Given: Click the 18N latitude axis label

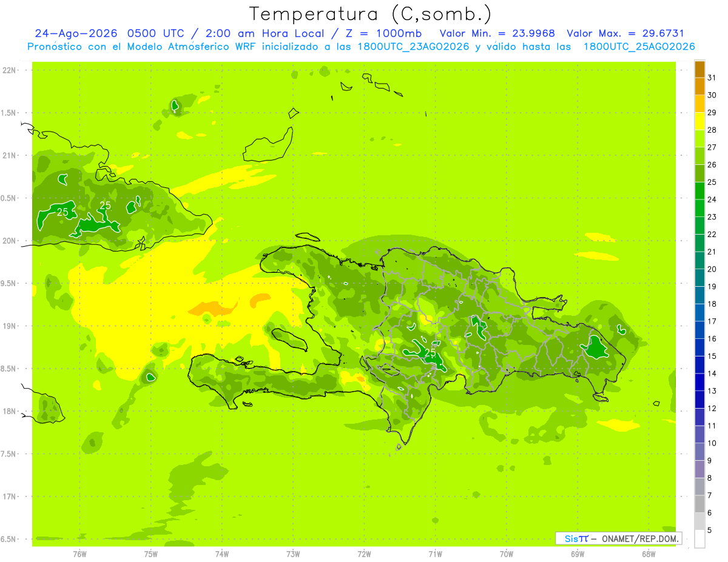Looking at the screenshot, I should pos(9,411).
